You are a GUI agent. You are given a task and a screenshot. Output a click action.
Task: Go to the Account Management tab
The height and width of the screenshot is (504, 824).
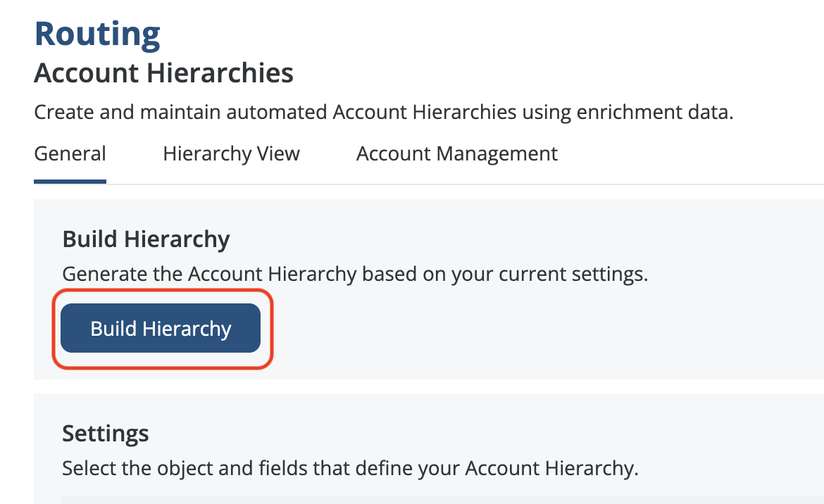[x=456, y=154]
